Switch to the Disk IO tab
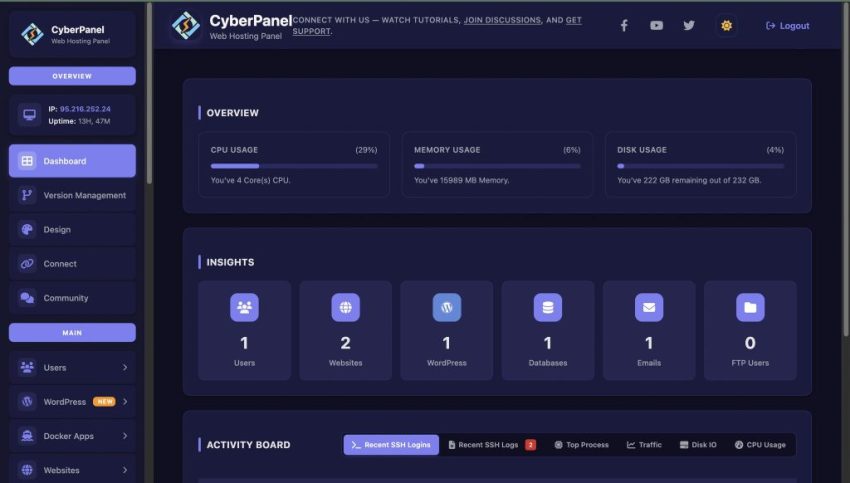The image size is (850, 483). pyautogui.click(x=697, y=445)
